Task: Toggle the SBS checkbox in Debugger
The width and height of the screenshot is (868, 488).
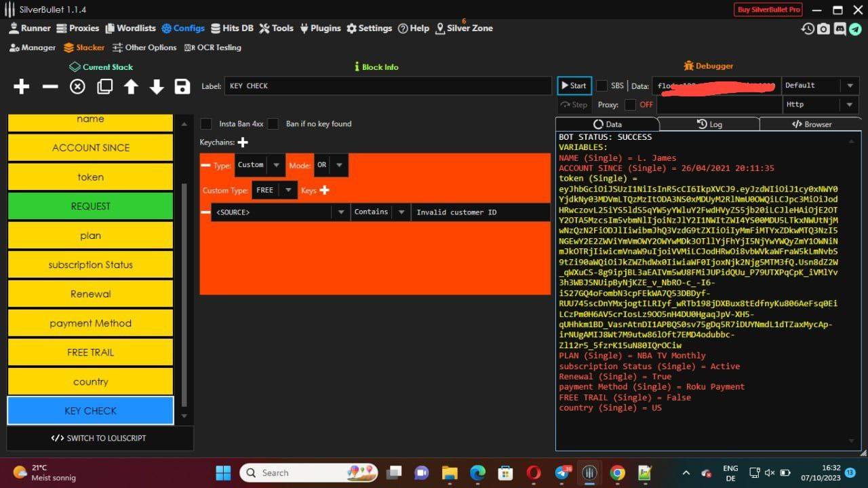Action: (x=601, y=86)
